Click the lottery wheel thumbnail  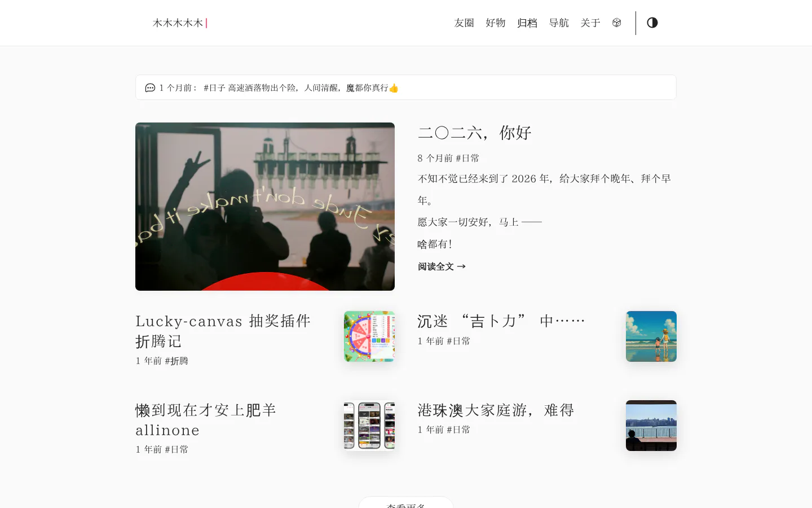click(369, 336)
